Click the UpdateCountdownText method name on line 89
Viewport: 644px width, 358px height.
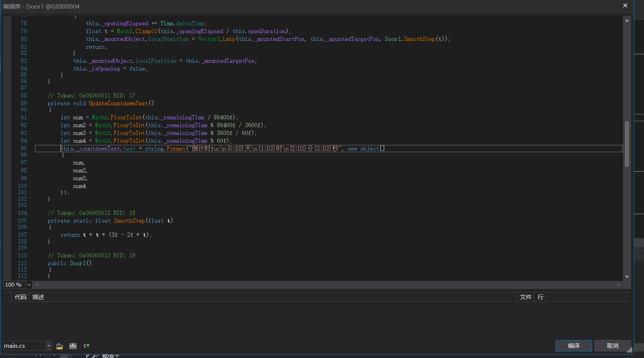[x=118, y=103]
